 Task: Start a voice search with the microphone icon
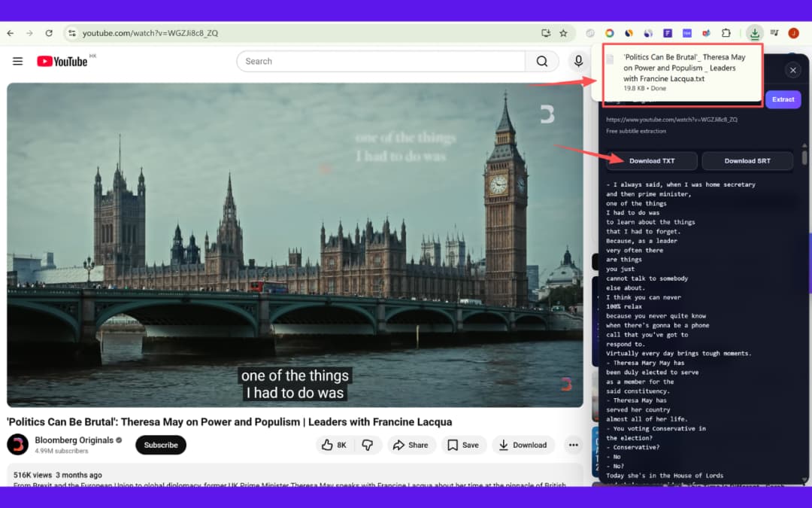tap(578, 61)
